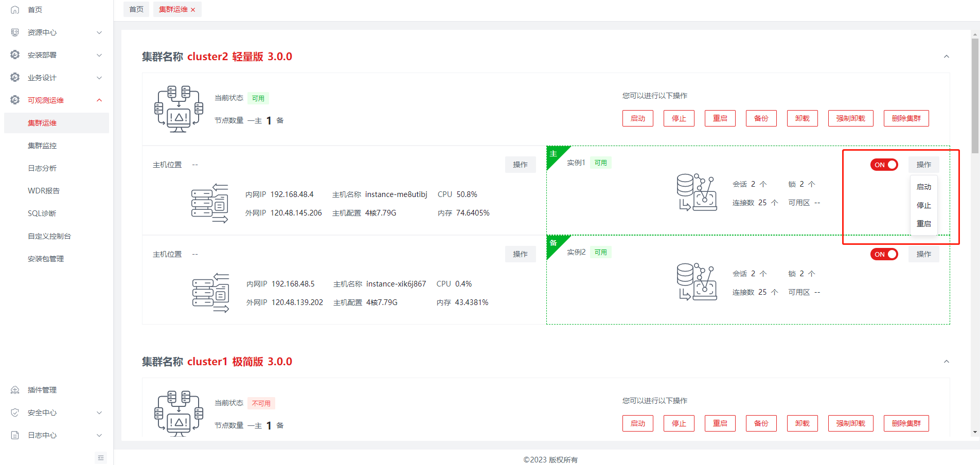This screenshot has height=465, width=980.
Task: Collapse the cluster1 panel with the chevron
Action: point(946,362)
